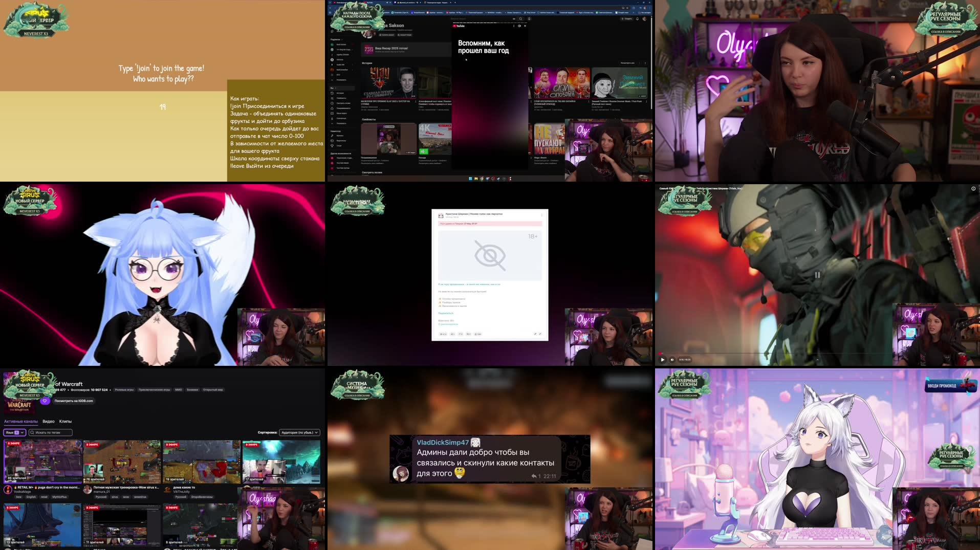
Task: Click the Посмотреть на IGDB.com button
Action: tap(73, 401)
